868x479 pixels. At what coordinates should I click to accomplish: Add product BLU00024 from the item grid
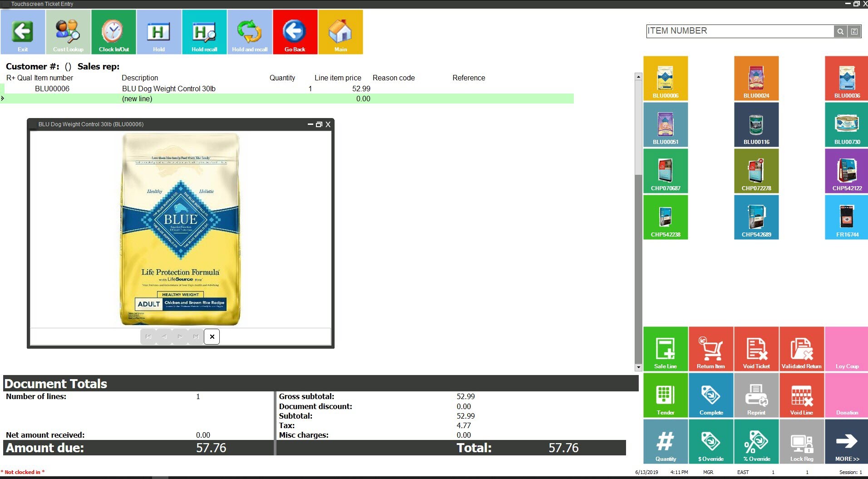coord(756,78)
